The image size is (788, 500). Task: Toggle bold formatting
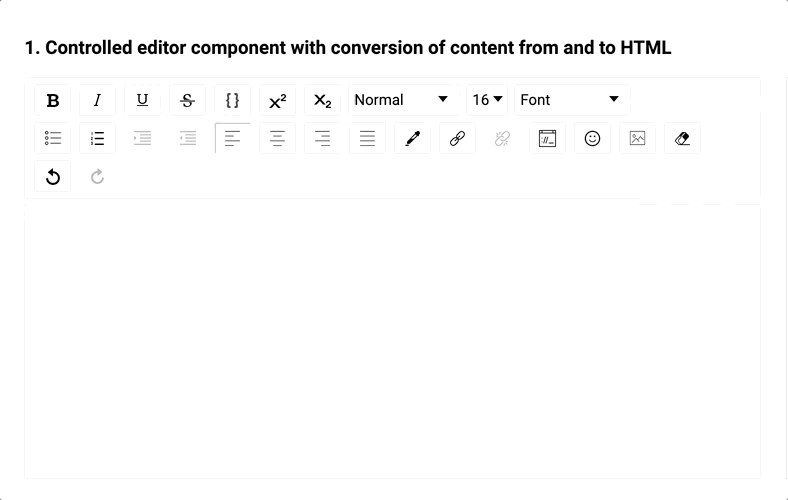52,100
